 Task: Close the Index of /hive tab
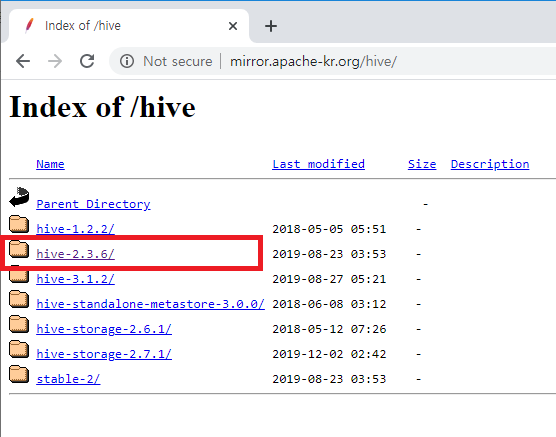[x=233, y=26]
